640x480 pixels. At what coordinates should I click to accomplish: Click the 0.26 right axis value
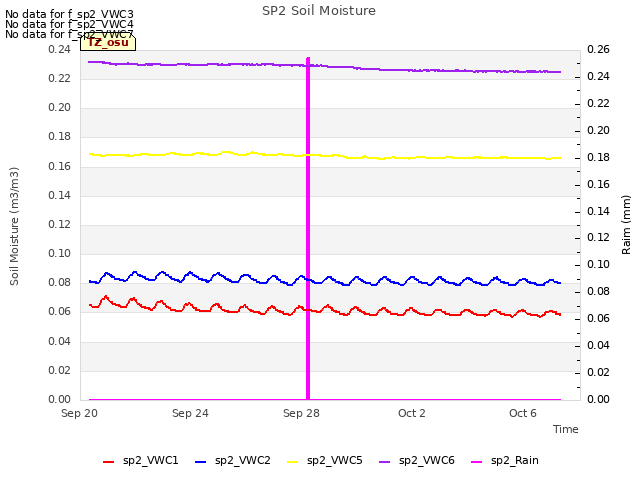pyautogui.click(x=598, y=49)
